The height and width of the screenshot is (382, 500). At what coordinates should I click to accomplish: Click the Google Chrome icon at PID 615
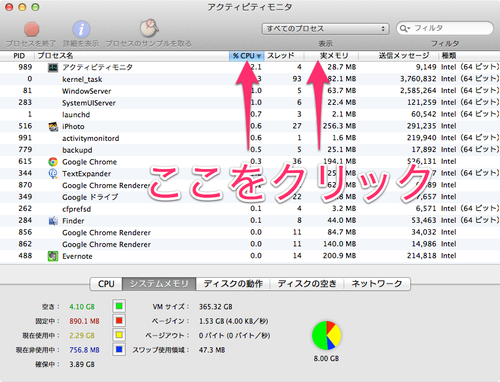coord(53,162)
